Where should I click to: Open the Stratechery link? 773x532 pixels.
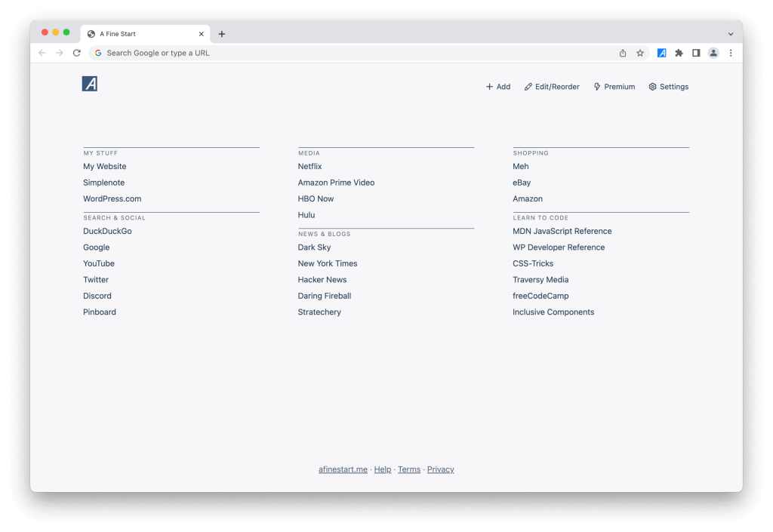319,312
